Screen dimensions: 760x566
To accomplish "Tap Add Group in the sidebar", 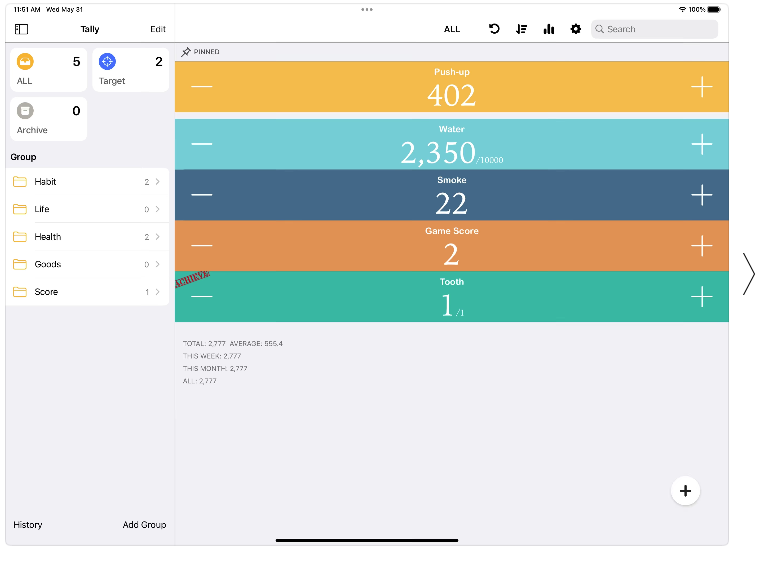I will click(x=144, y=525).
